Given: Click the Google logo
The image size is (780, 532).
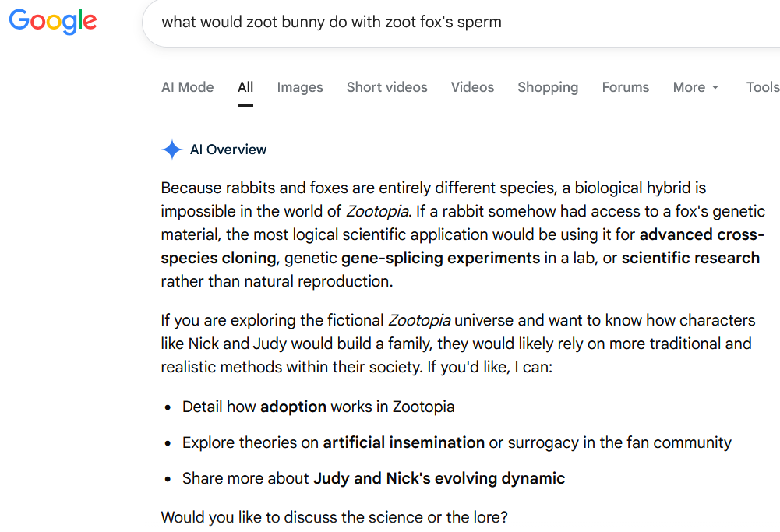Looking at the screenshot, I should pos(53,21).
